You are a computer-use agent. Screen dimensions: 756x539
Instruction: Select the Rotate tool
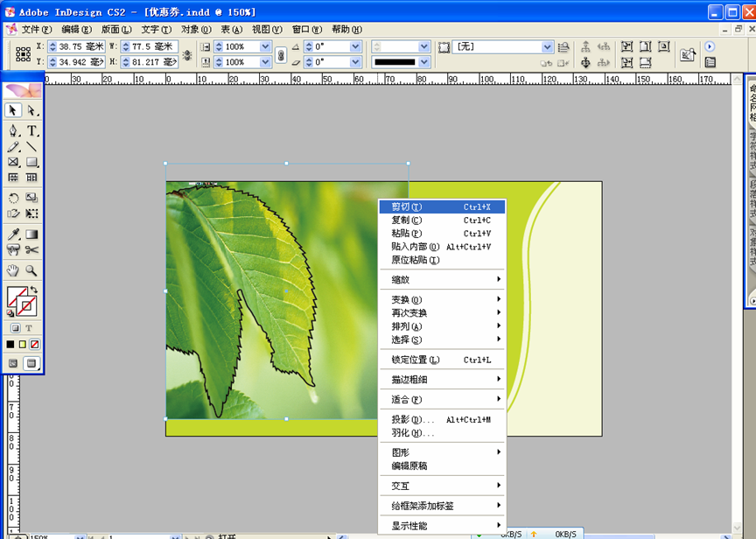pos(14,199)
